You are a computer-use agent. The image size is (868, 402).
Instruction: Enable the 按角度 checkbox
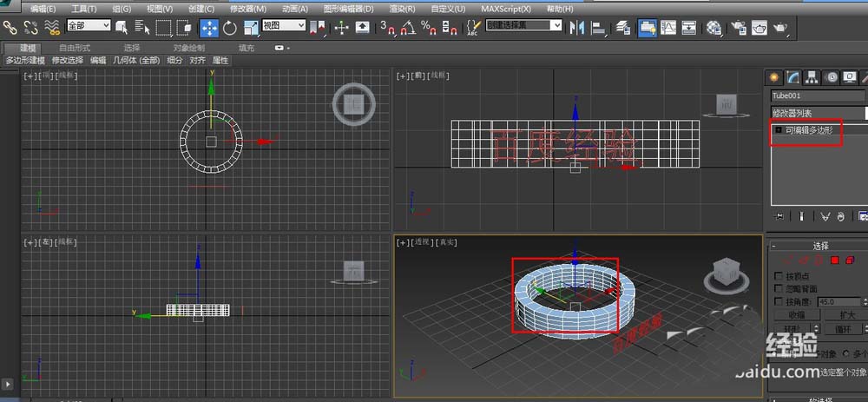779,302
